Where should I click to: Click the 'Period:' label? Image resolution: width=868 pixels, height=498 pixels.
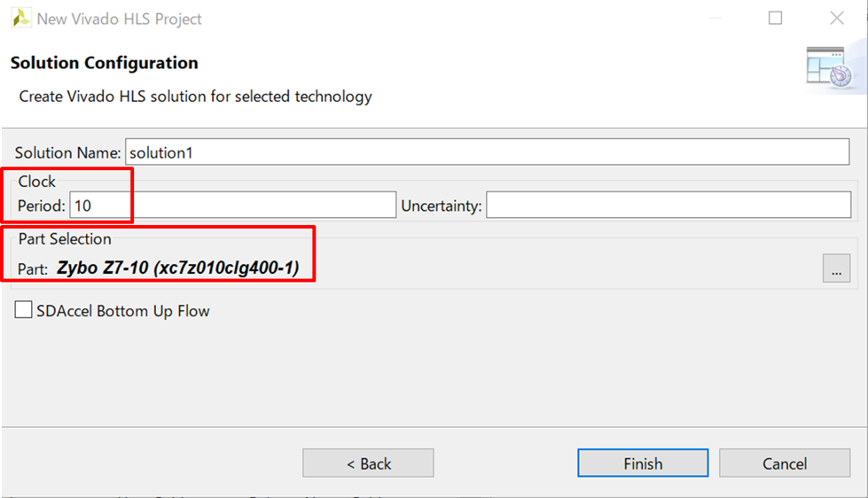click(x=42, y=206)
